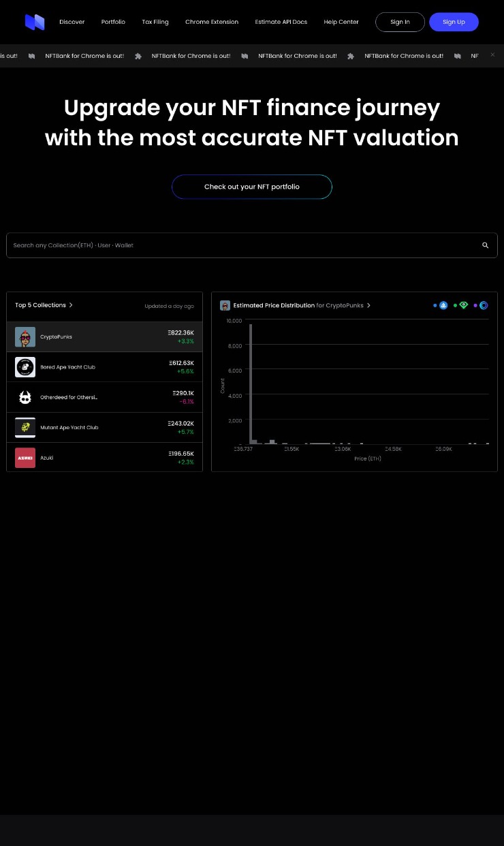Click the CryptoPunks icon in chart header
The width and height of the screenshot is (504, 846).
[x=225, y=305]
